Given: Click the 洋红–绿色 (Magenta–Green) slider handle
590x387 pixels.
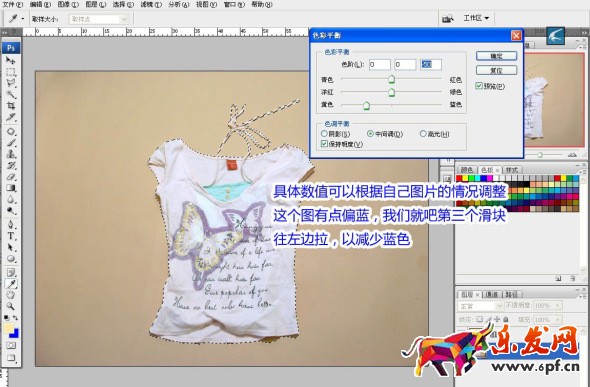Looking at the screenshot, I should click(391, 92).
